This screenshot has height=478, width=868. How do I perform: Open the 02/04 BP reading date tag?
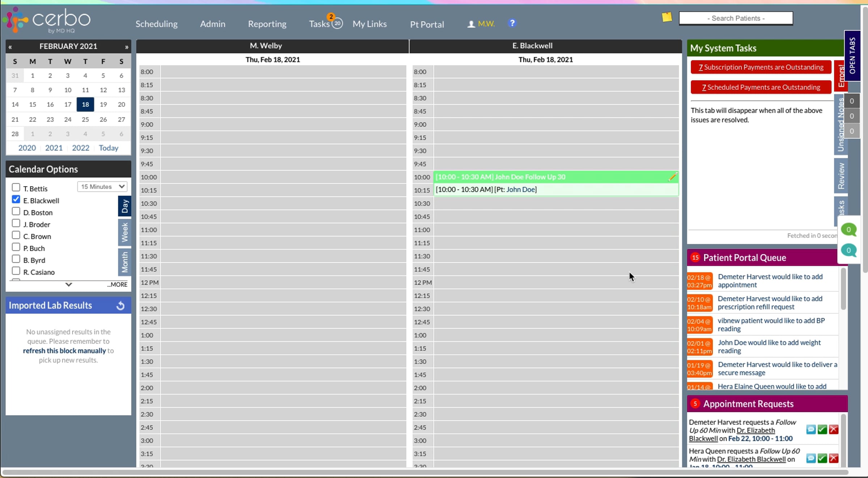699,325
